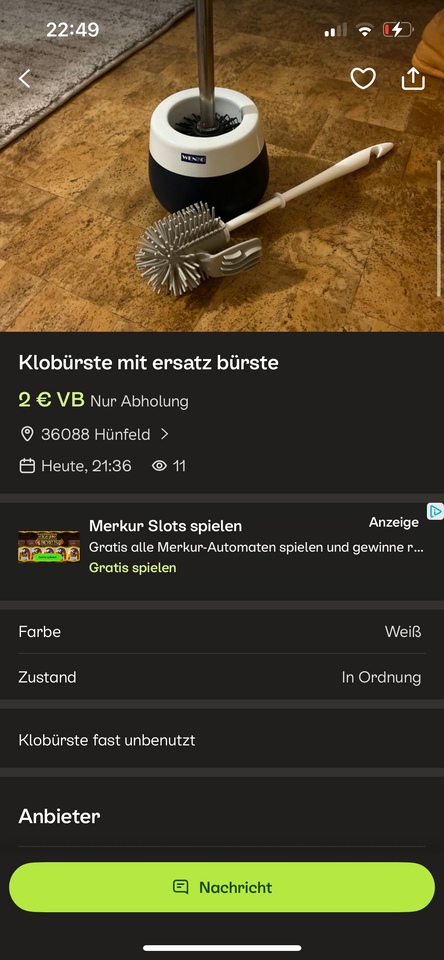Add listing to favorites with heart icon
The height and width of the screenshot is (960, 444).
363,78
